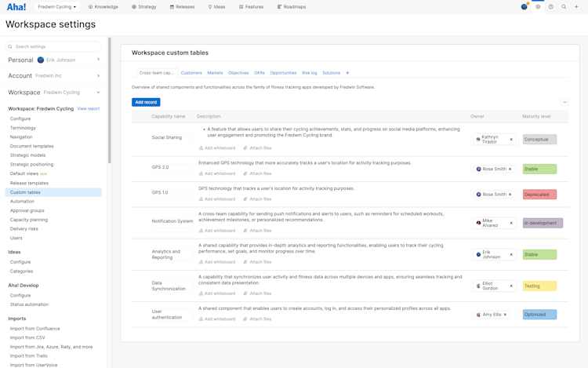Open the In development maturity dropdown
This screenshot has width=588, height=368.
coord(543,223)
